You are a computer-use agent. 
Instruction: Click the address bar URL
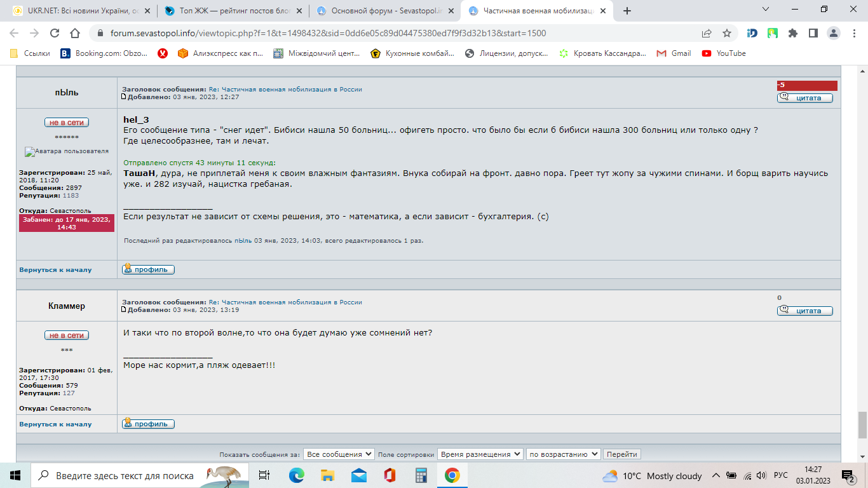point(328,33)
